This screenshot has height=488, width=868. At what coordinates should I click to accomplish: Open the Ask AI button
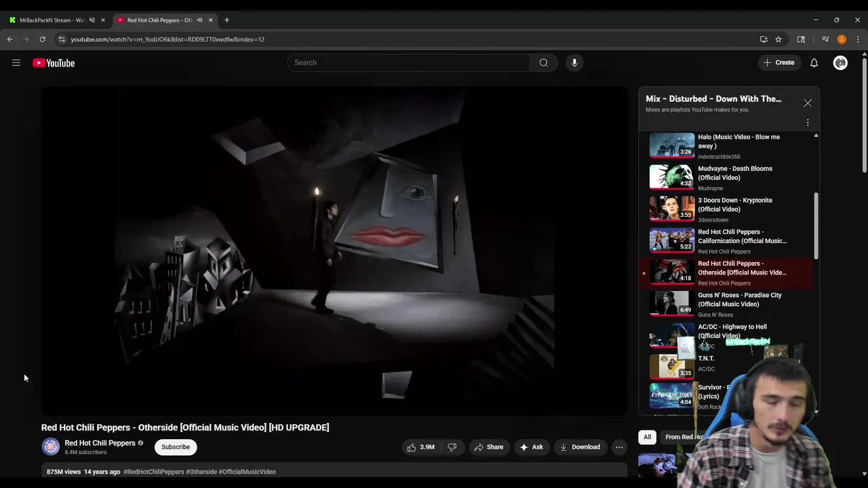pyautogui.click(x=532, y=447)
